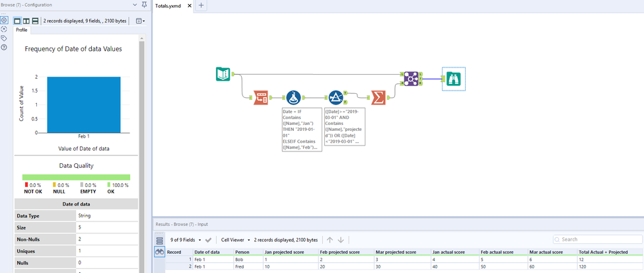Select the Record column header
644x273 pixels.
coord(180,252)
